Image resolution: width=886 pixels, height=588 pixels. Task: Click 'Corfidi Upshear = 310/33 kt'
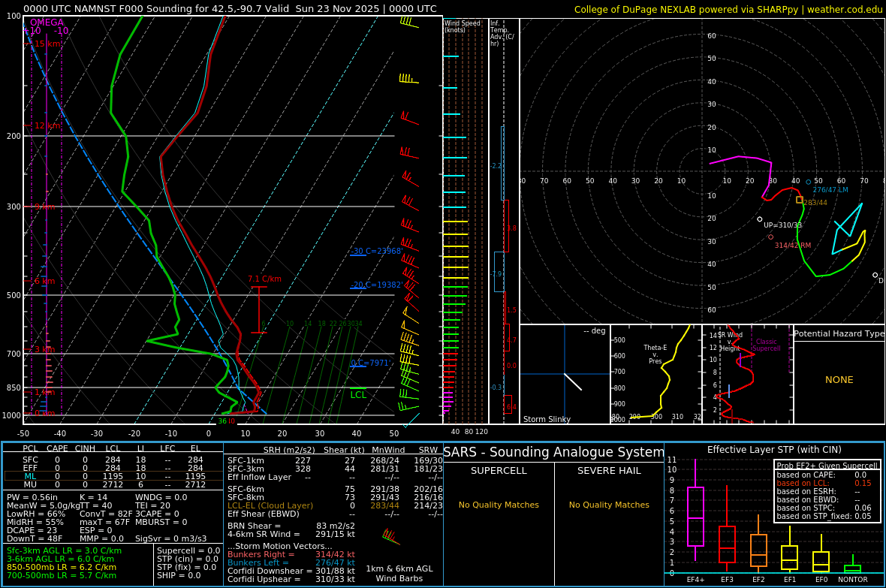point(291,579)
